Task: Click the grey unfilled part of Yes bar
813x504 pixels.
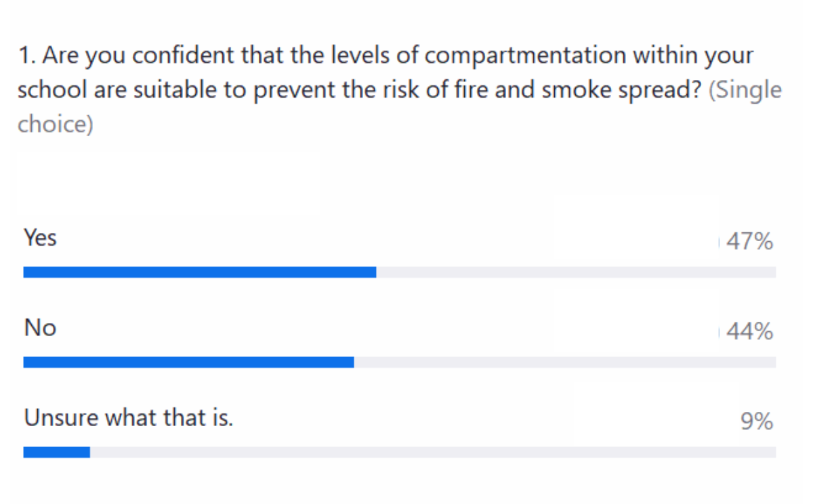Action: coord(576,272)
